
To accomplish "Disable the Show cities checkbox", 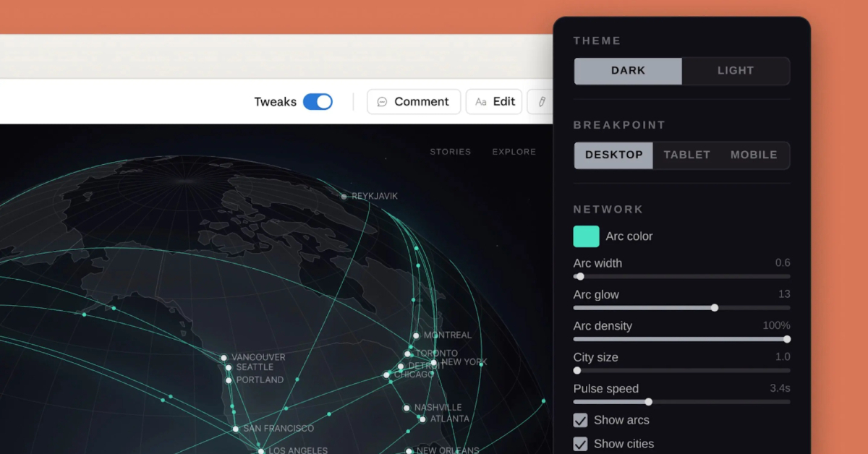I will coord(580,444).
